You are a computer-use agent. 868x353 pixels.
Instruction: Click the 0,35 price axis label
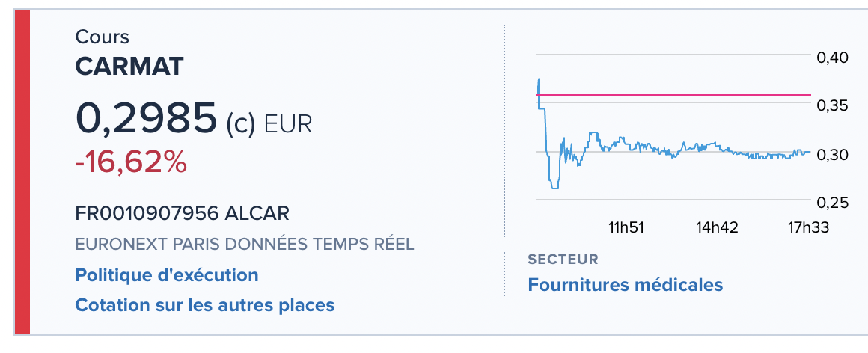(x=832, y=105)
